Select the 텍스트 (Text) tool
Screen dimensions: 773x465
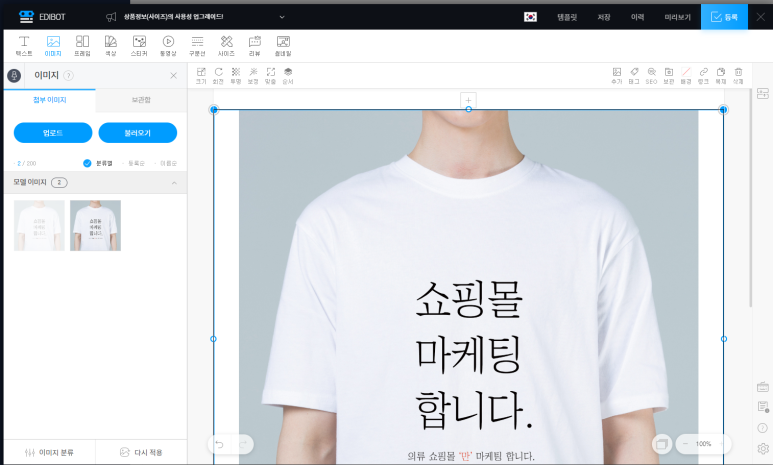pyautogui.click(x=24, y=46)
